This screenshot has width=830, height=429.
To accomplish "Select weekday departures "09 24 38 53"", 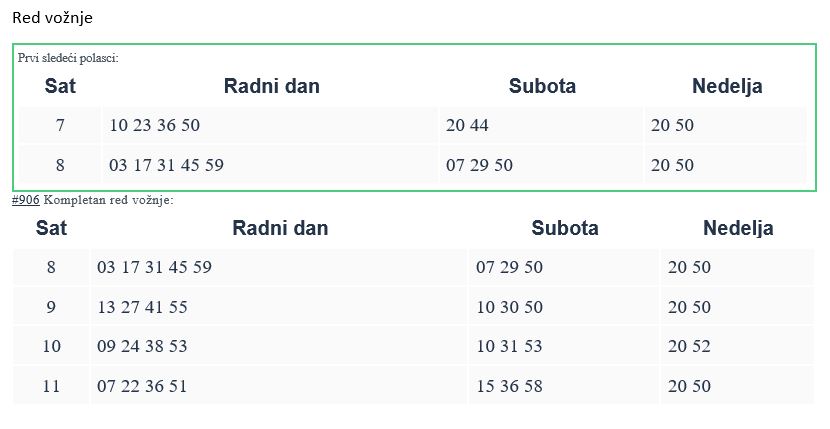I will tap(142, 347).
